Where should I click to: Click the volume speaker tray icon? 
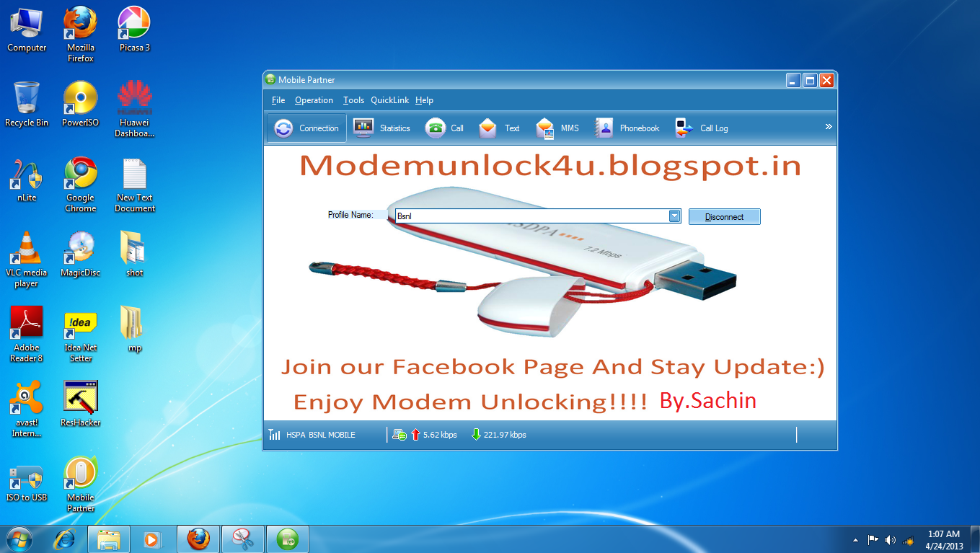tap(891, 539)
